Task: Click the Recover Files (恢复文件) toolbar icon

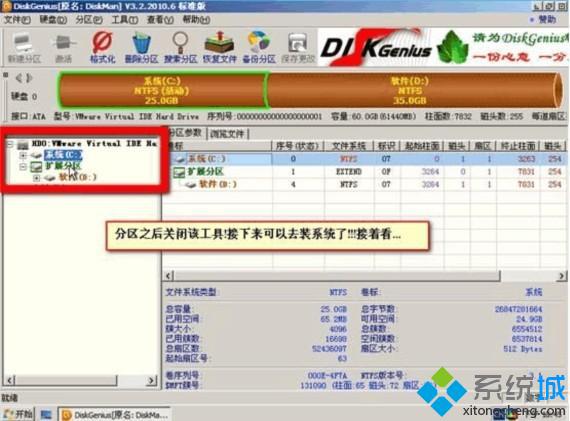Action: pyautogui.click(x=219, y=48)
